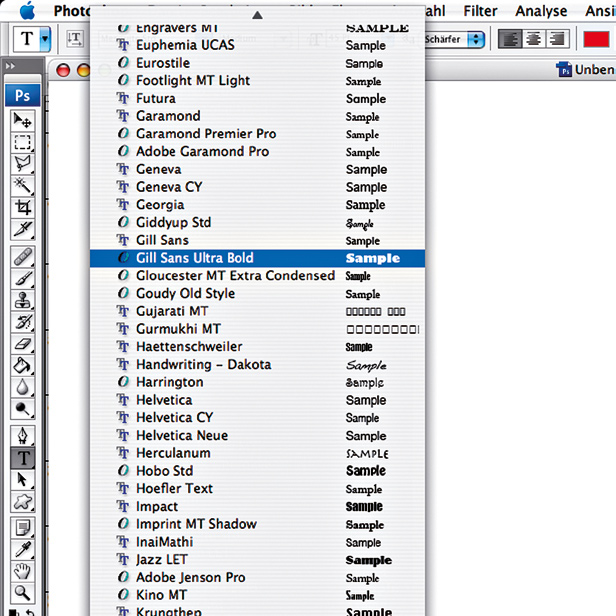Select the Eraser tool
This screenshot has width=616, height=616.
coord(22,344)
